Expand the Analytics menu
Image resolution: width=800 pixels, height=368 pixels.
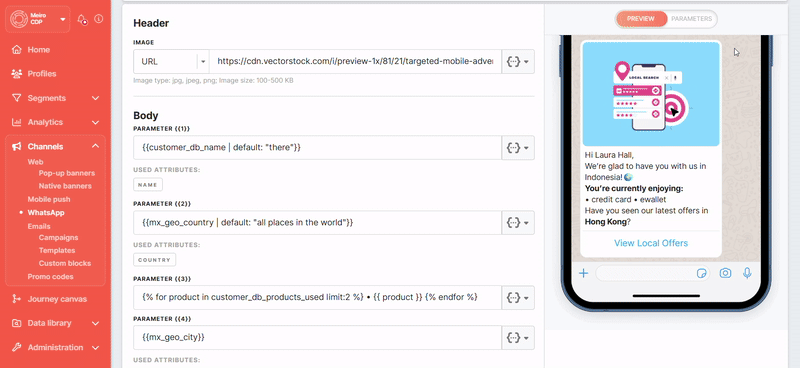(95, 122)
